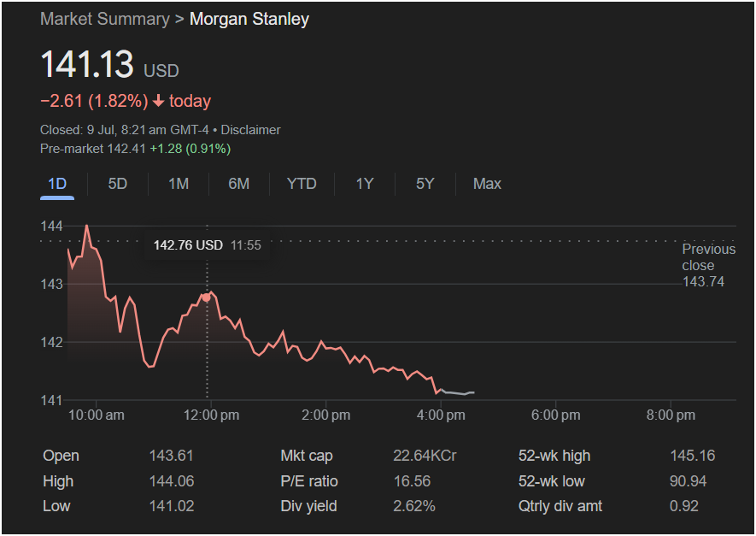This screenshot has height=536, width=756.
Task: Click the High label in stats
Action: [x=58, y=481]
